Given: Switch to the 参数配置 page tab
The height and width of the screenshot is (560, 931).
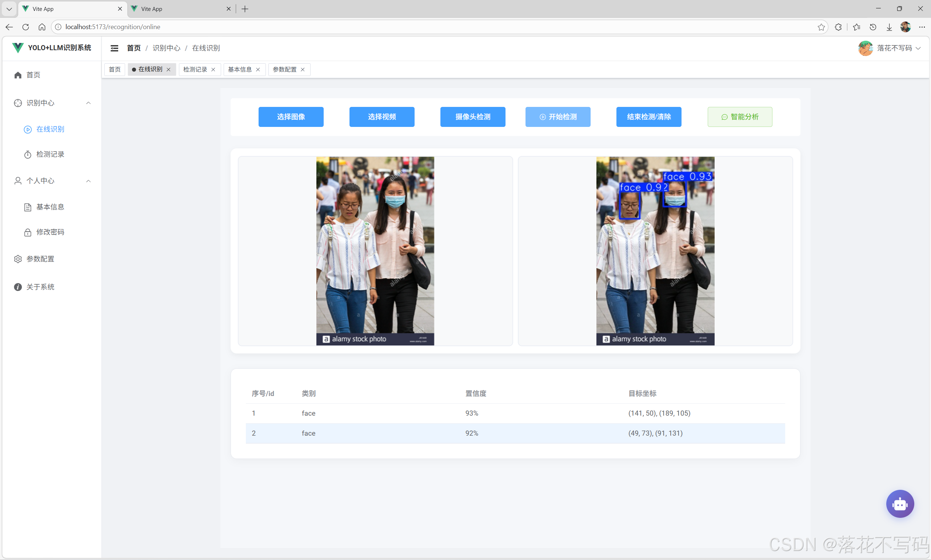Looking at the screenshot, I should (x=284, y=69).
